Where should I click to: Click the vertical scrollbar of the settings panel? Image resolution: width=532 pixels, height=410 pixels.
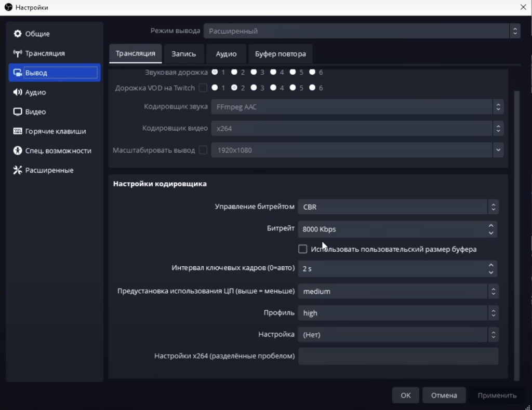coord(517,236)
